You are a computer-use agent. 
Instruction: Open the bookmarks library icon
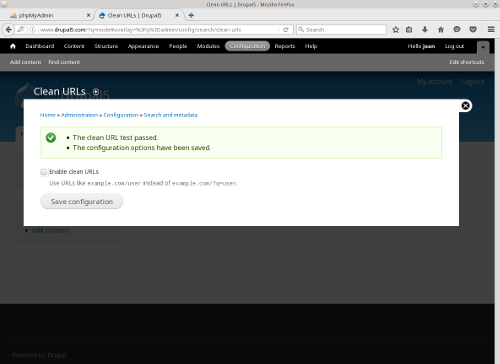409,30
